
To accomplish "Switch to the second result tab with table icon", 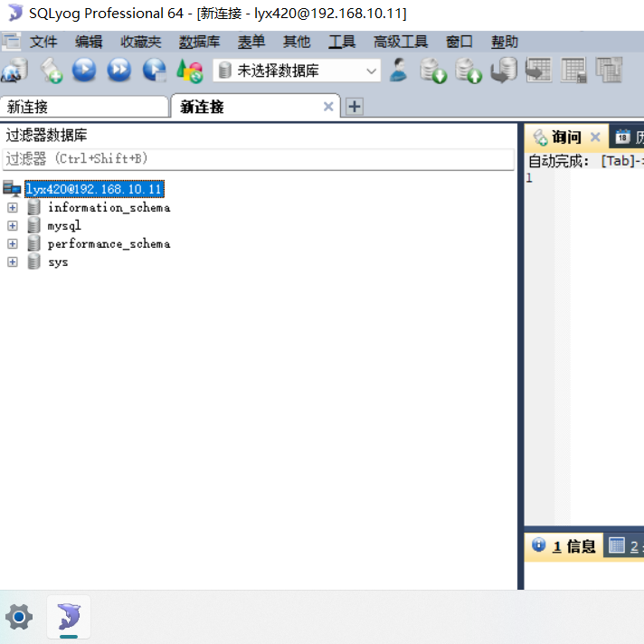I will tap(624, 545).
